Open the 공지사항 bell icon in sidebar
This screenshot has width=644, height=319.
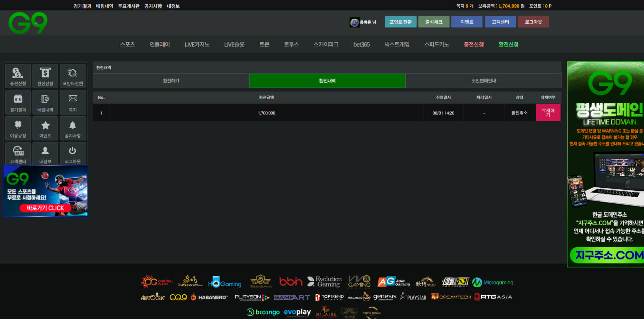73,129
